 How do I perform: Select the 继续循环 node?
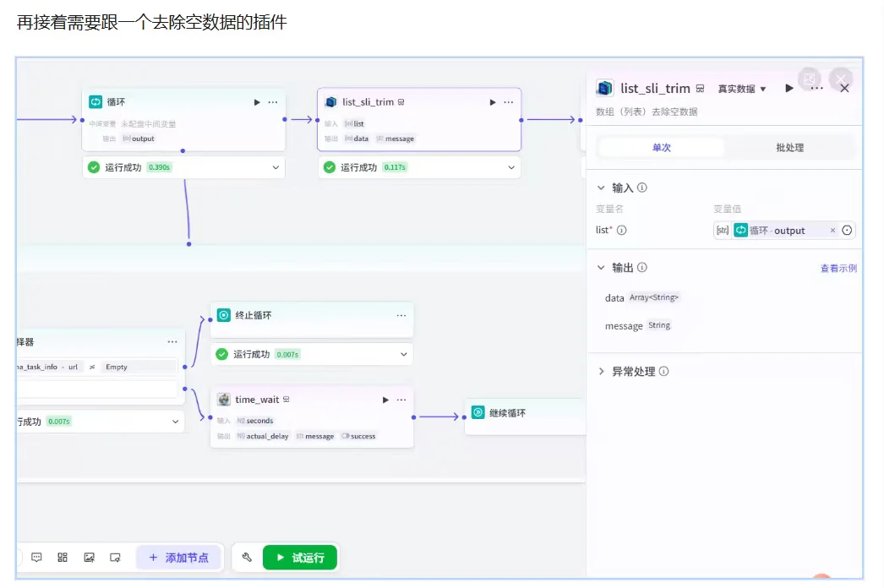pyautogui.click(x=525, y=416)
